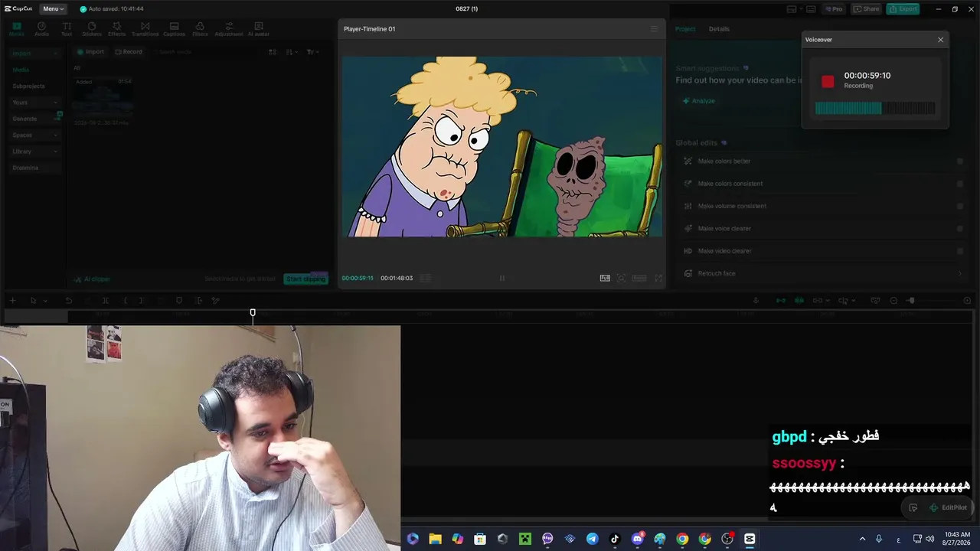
Task: Expand the Yours sidebar section
Action: point(34,103)
